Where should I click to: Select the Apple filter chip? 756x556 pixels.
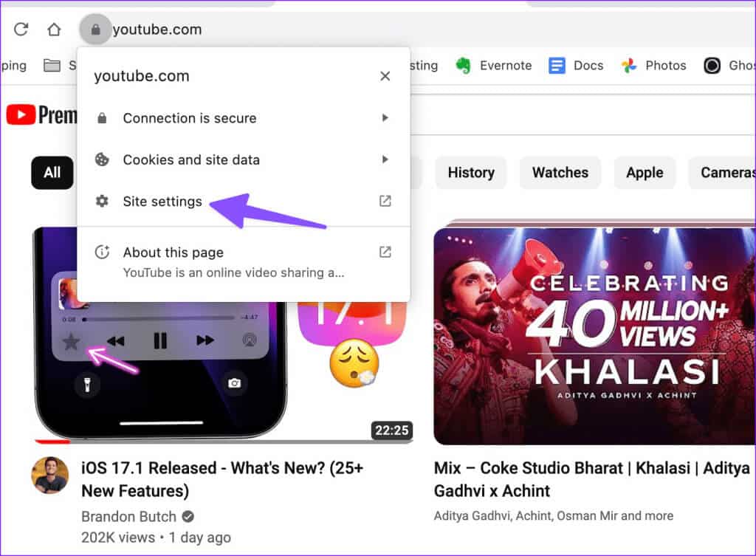[645, 173]
